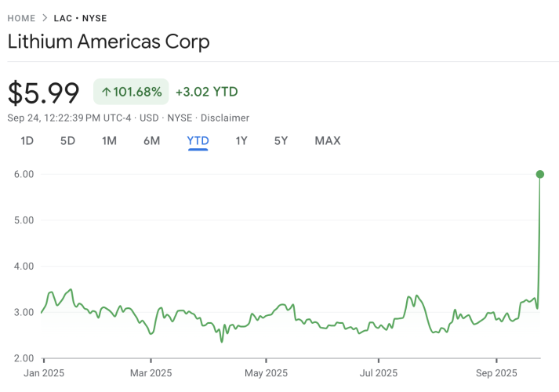Click the active YTD tab
Screen dimensions: 559x392
click(x=198, y=141)
